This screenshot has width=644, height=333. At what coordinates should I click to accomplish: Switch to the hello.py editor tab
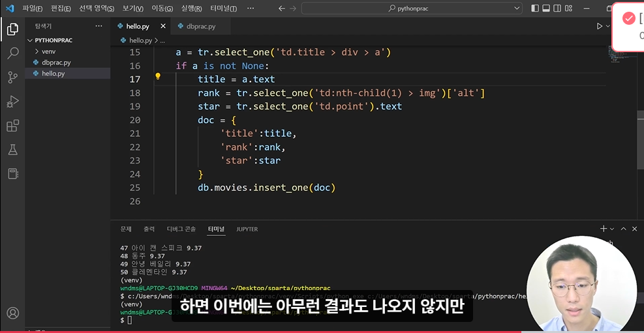click(x=138, y=26)
